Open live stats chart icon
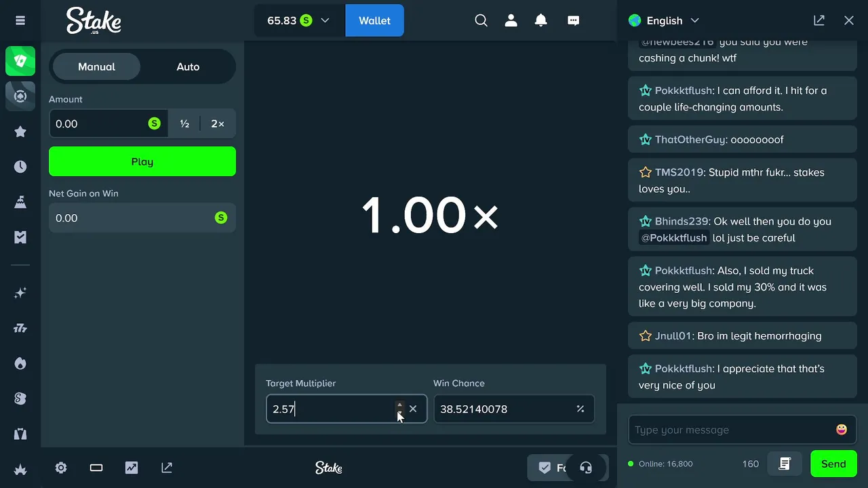The height and width of the screenshot is (488, 868). pos(132,468)
